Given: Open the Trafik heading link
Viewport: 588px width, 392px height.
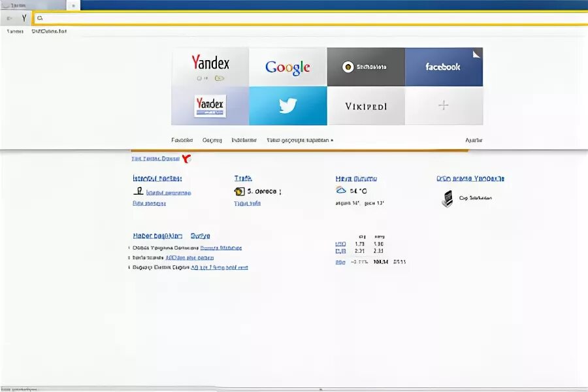Looking at the screenshot, I should click(x=243, y=178).
